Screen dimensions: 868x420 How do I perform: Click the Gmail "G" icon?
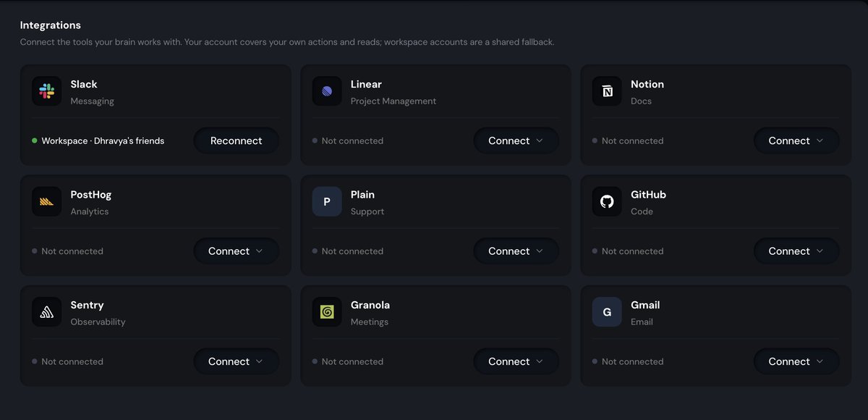click(x=607, y=312)
